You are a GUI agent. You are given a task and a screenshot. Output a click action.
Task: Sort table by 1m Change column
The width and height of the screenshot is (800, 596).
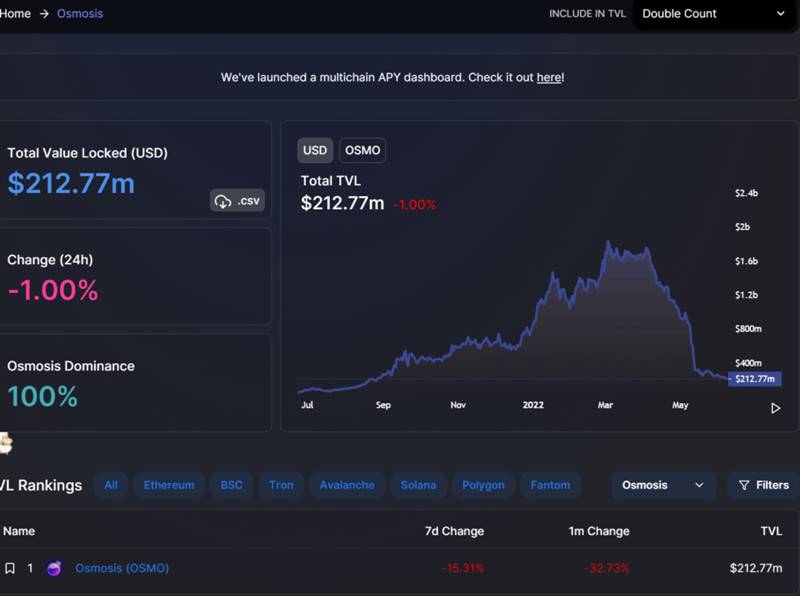point(599,531)
